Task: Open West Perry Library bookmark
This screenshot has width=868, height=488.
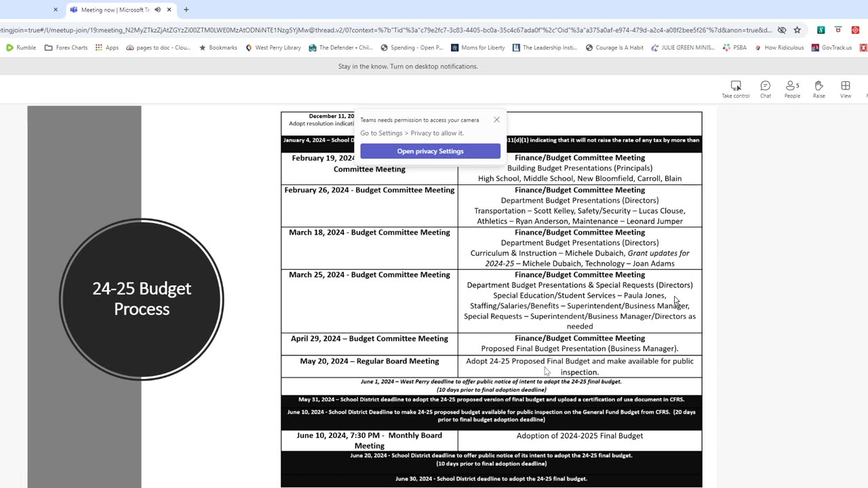Action: 273,47
